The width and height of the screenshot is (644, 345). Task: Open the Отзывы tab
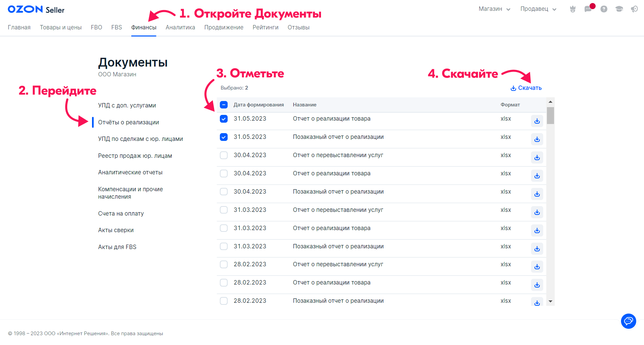[298, 27]
